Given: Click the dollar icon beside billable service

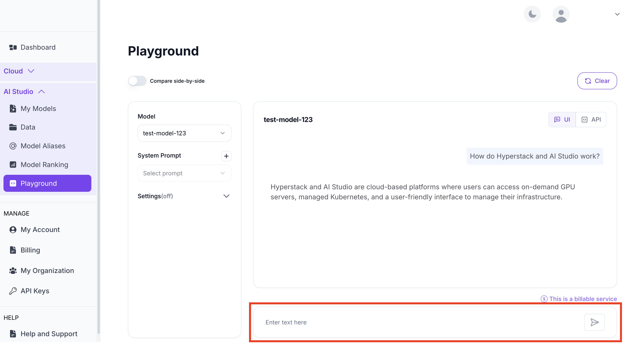Looking at the screenshot, I should click(544, 299).
